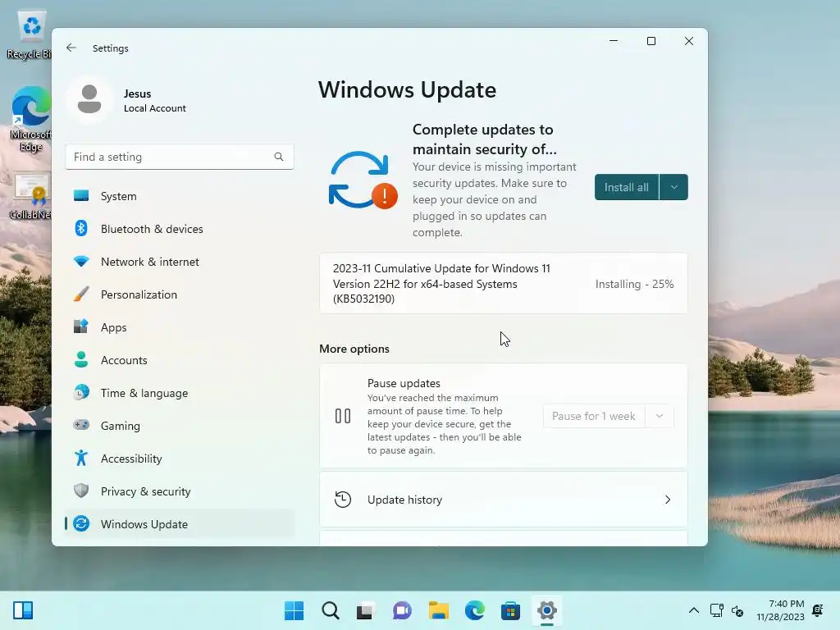This screenshot has height=630, width=840.
Task: Open Microsoft Edge from taskbar
Action: 475,610
